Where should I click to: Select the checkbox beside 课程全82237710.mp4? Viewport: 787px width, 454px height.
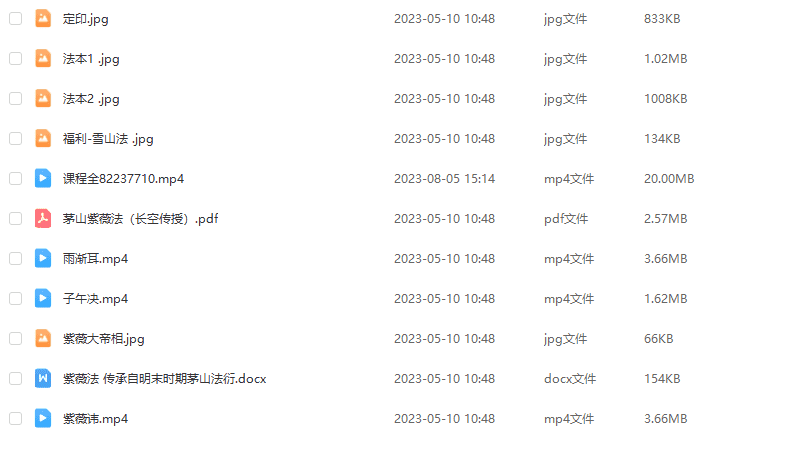click(16, 179)
